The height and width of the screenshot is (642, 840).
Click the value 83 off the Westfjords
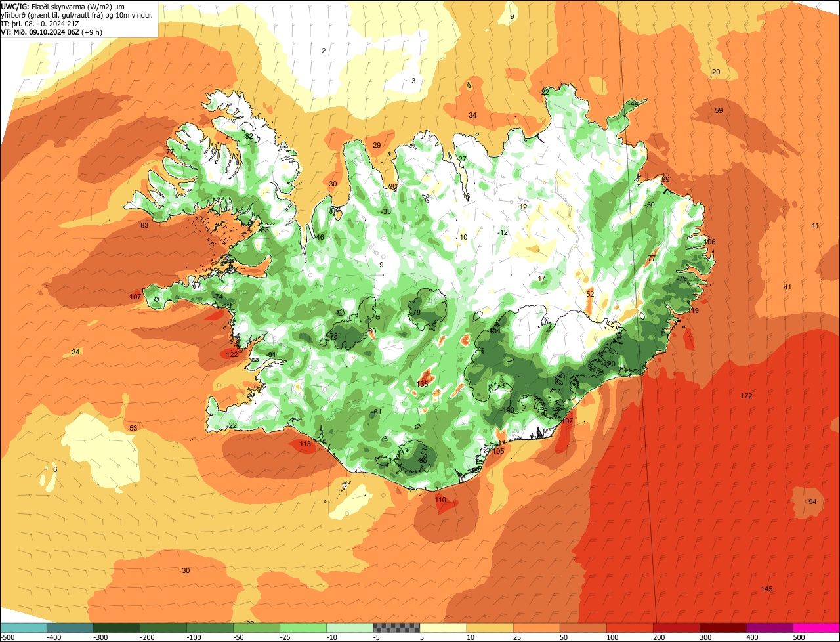[x=144, y=226]
